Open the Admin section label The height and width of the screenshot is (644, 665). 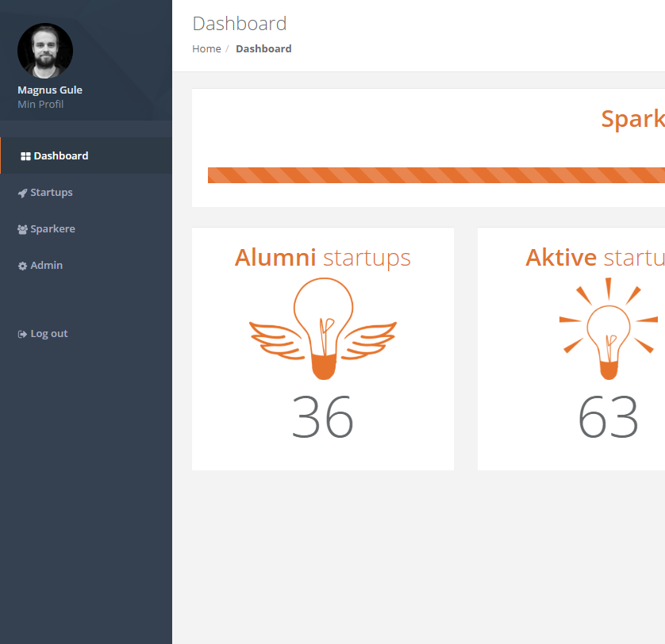(x=46, y=266)
